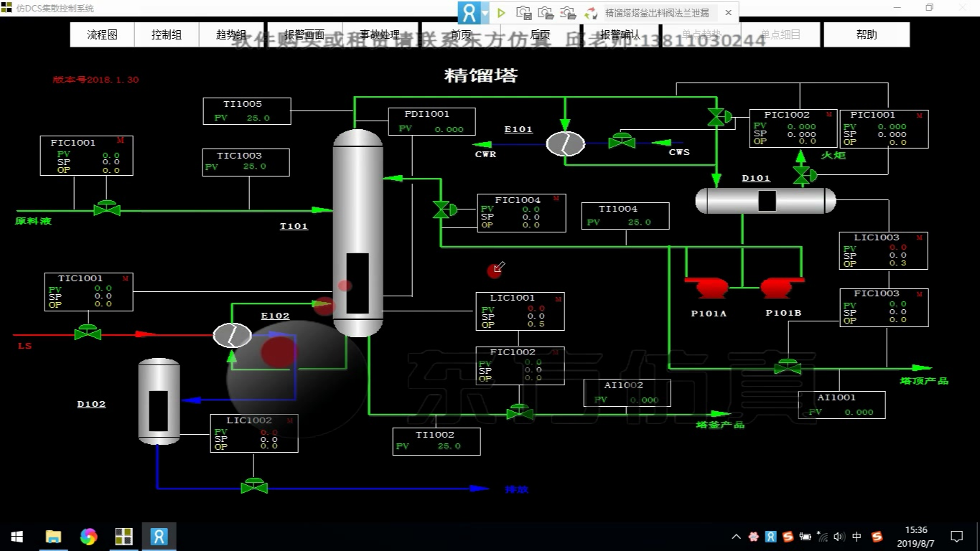
Task: Go to 前页 previous page
Action: 461,34
